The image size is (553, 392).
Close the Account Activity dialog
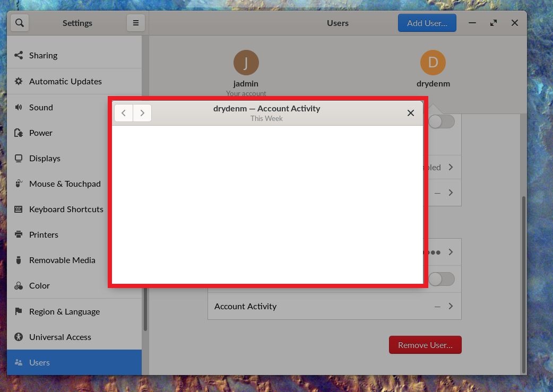click(x=411, y=113)
